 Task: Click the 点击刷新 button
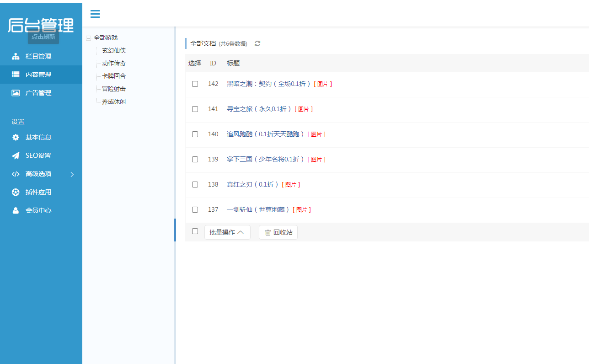pos(43,37)
